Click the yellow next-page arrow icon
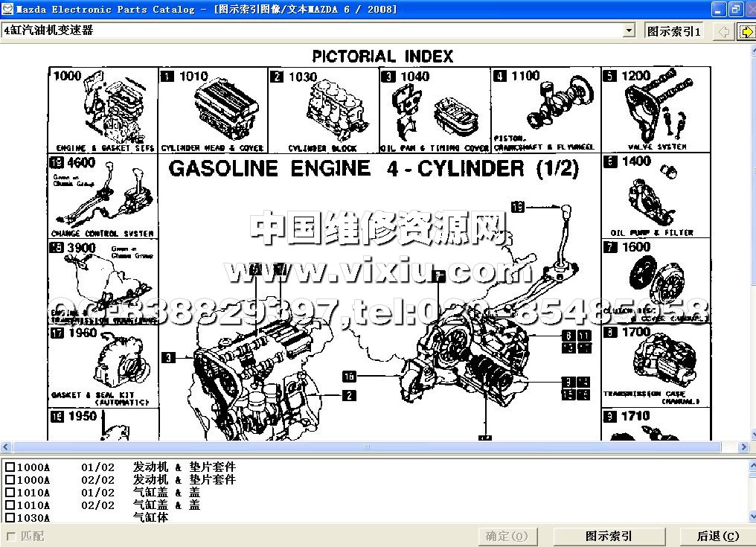 tap(746, 31)
